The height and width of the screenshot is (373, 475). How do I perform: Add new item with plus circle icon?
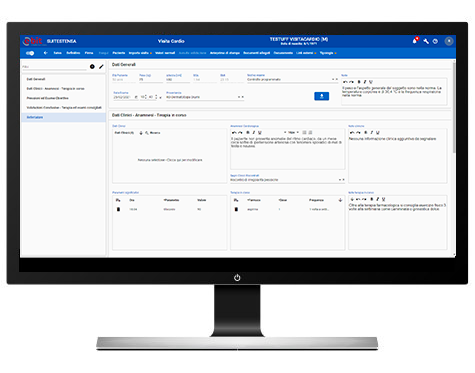(x=92, y=67)
